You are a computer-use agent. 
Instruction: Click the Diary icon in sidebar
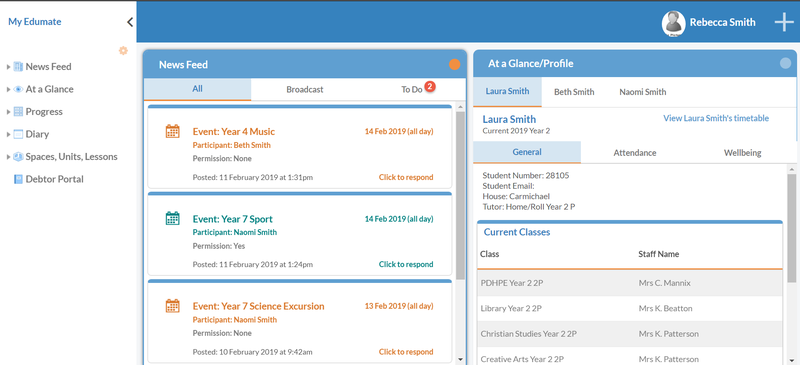point(18,134)
